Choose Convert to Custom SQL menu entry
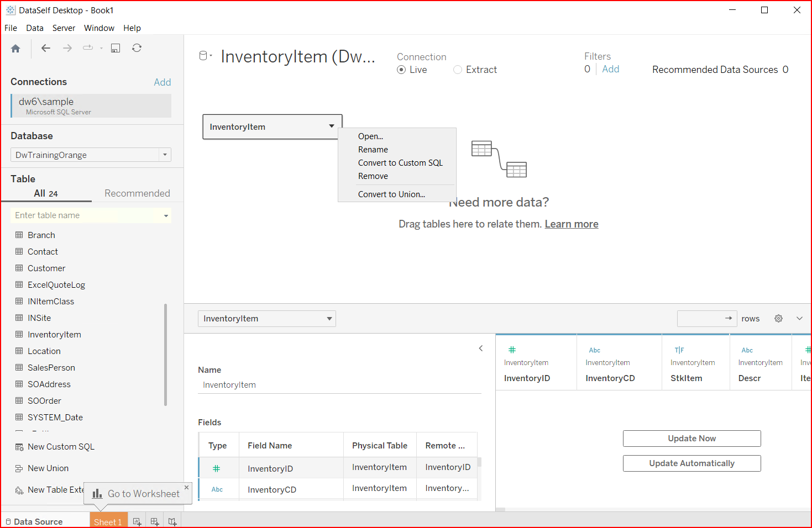The width and height of the screenshot is (812, 528). pyautogui.click(x=400, y=163)
